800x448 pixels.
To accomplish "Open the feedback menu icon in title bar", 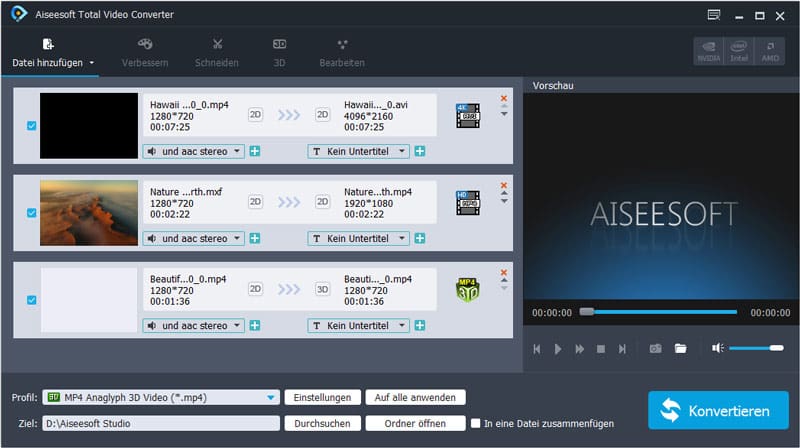I will (713, 15).
